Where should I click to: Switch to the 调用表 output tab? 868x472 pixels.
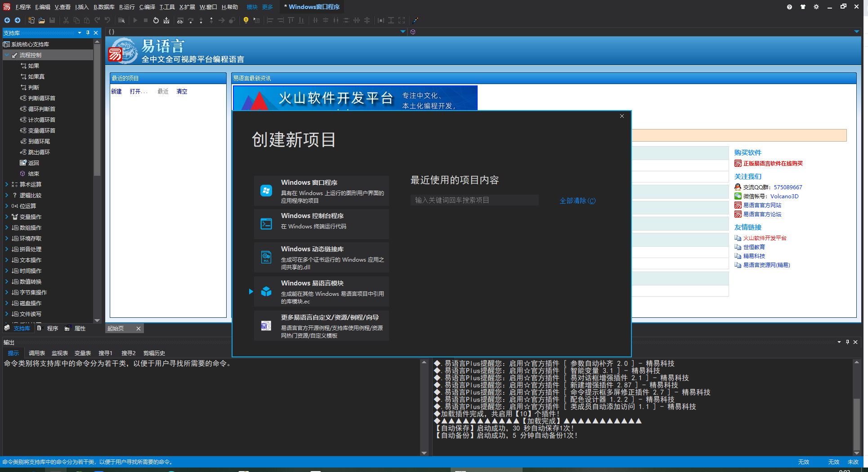tap(37, 353)
